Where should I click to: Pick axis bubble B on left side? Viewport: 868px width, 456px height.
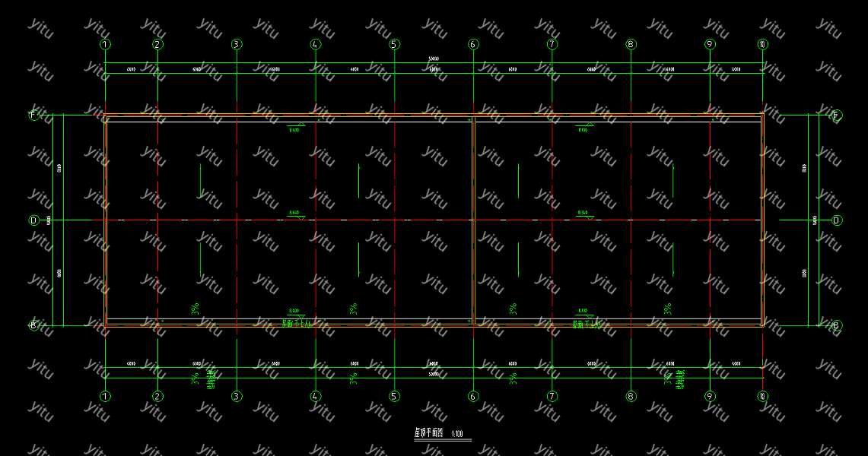coord(33,325)
